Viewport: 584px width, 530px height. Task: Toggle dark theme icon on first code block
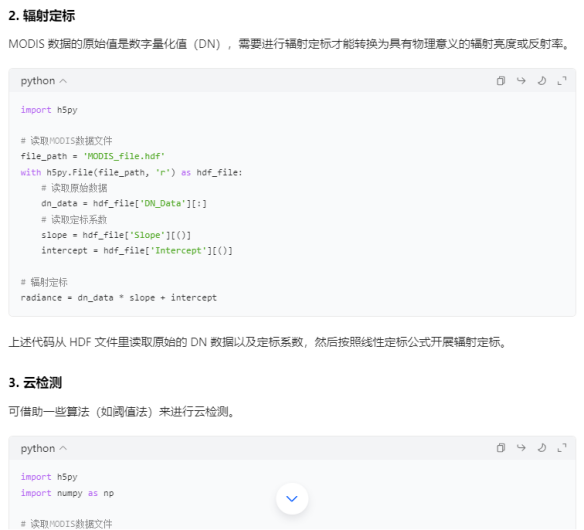click(542, 80)
